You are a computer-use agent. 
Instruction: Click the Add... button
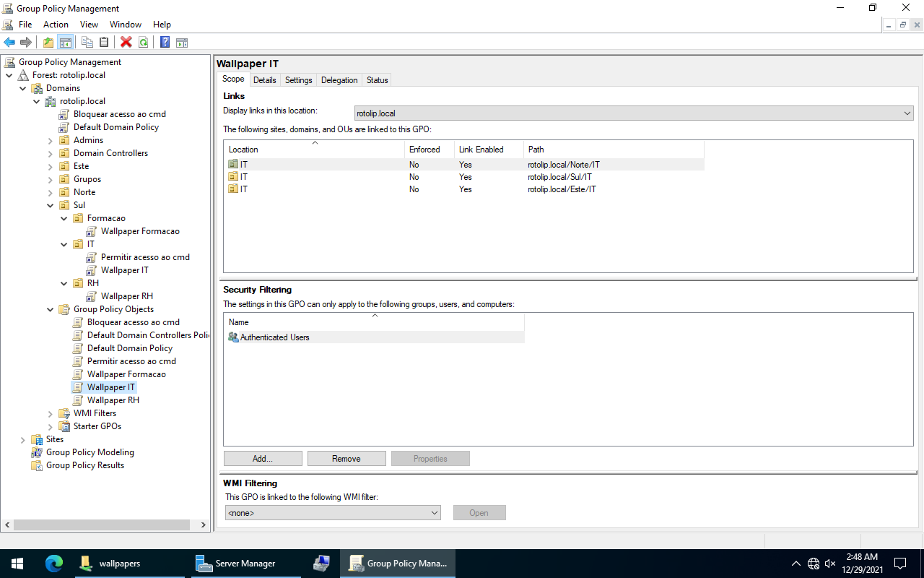(263, 459)
